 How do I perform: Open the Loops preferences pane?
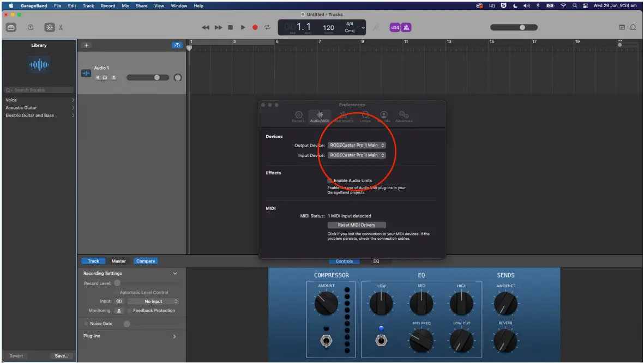tap(365, 115)
